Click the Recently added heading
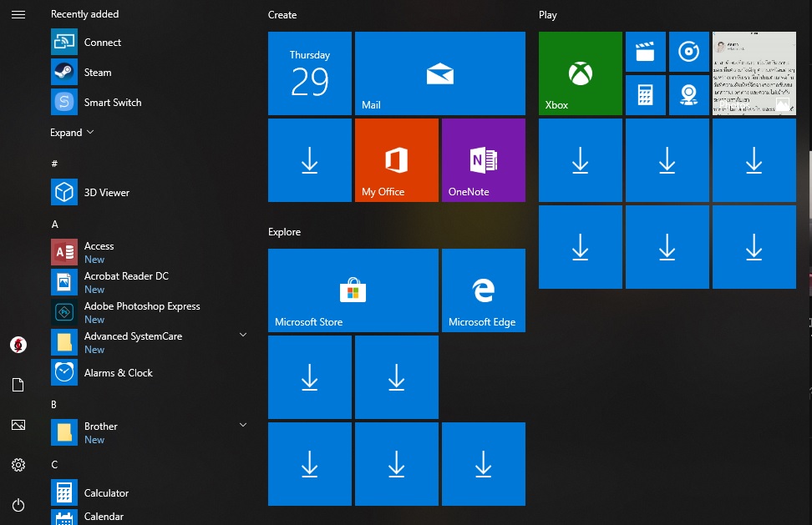 tap(85, 14)
